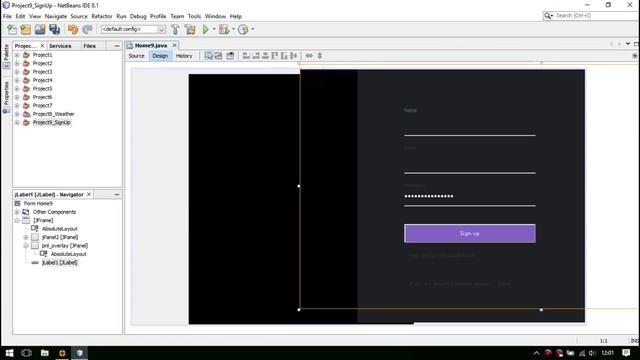
Task: Switch to the Files tab
Action: tap(89, 46)
